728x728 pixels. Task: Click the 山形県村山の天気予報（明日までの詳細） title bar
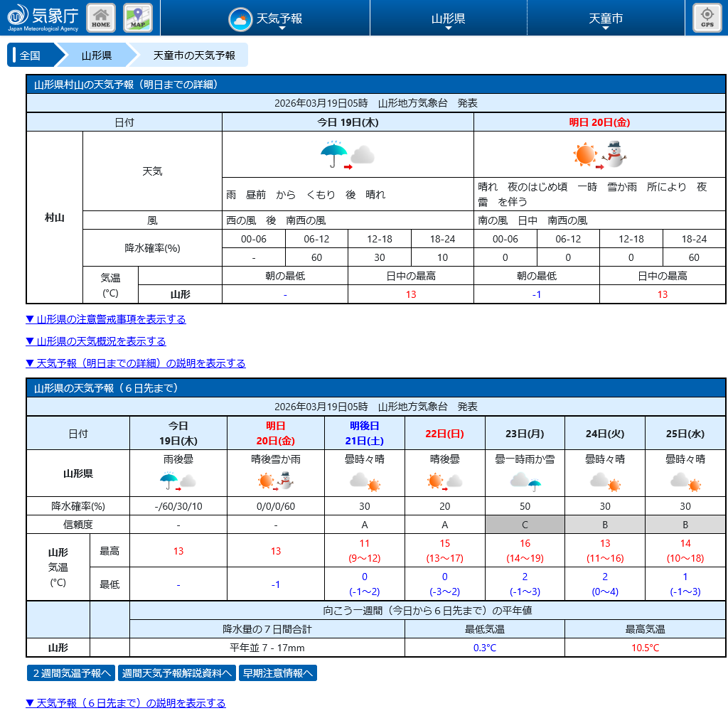coord(376,85)
